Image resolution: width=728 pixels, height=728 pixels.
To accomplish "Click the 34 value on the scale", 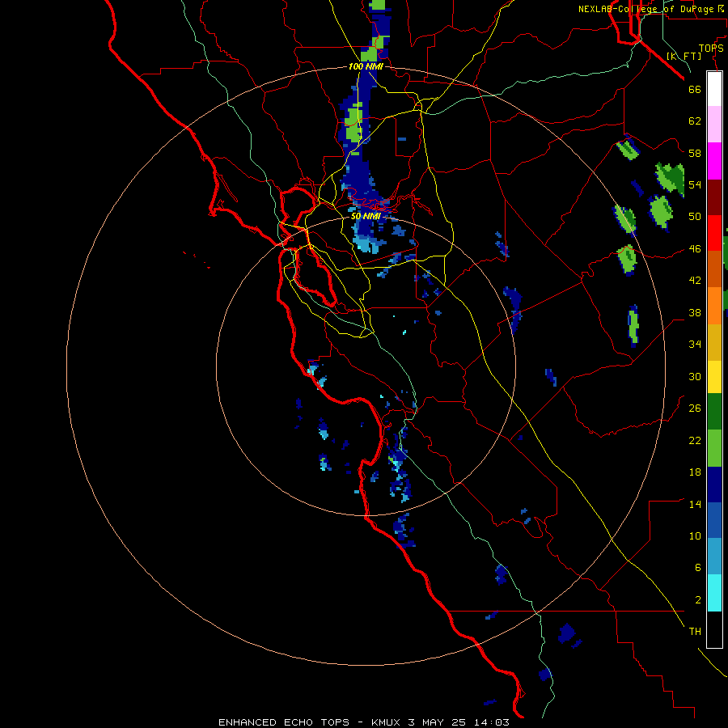I will click(x=695, y=345).
